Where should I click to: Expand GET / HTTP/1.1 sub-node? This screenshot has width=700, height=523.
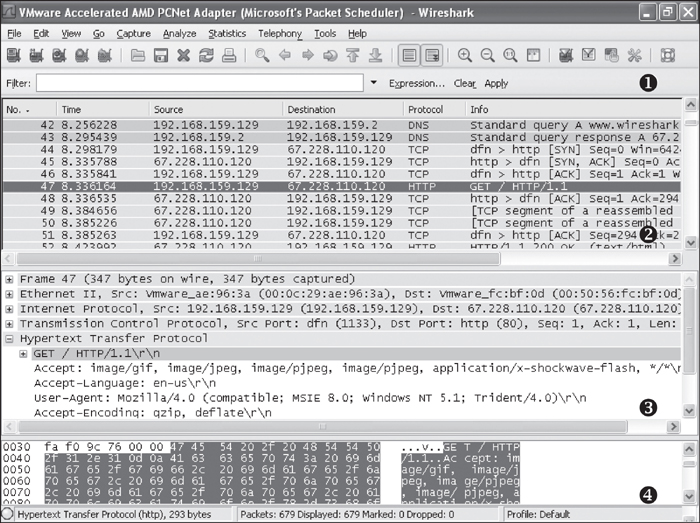(x=23, y=354)
